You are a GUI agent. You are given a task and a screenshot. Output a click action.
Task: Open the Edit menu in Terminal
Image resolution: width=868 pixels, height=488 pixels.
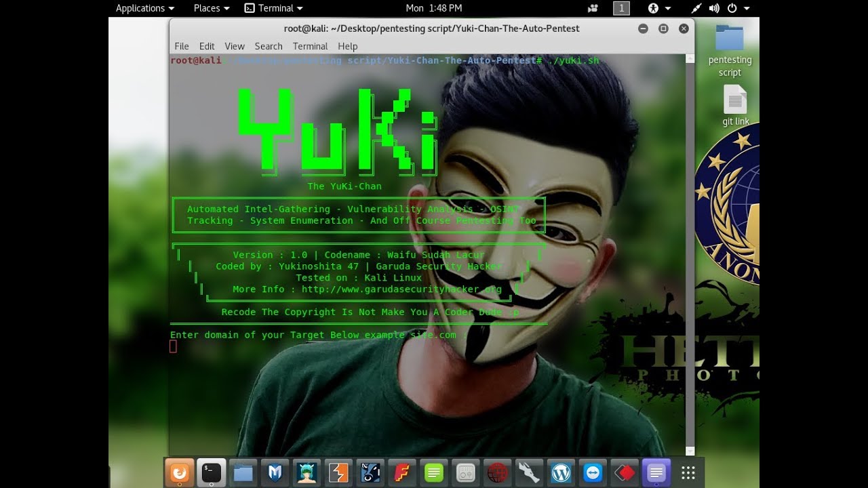pyautogui.click(x=207, y=46)
